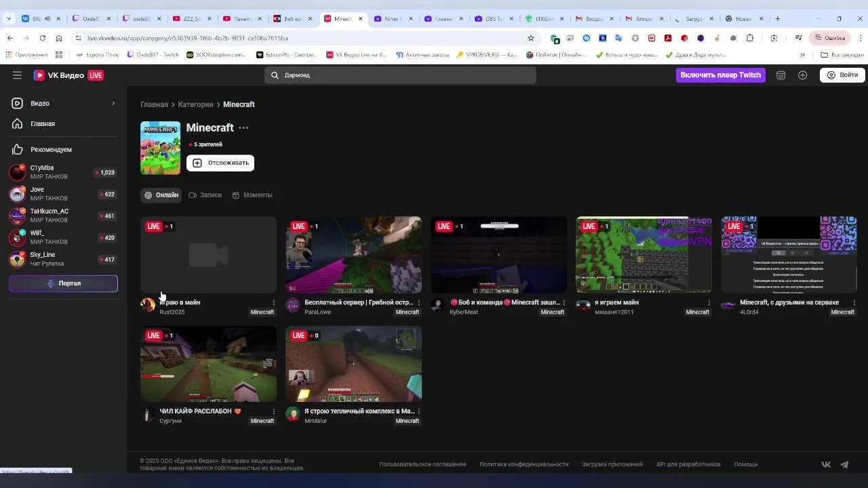Image resolution: width=868 pixels, height=488 pixels.
Task: Click MrMalur channel avatar
Action: coord(293,414)
